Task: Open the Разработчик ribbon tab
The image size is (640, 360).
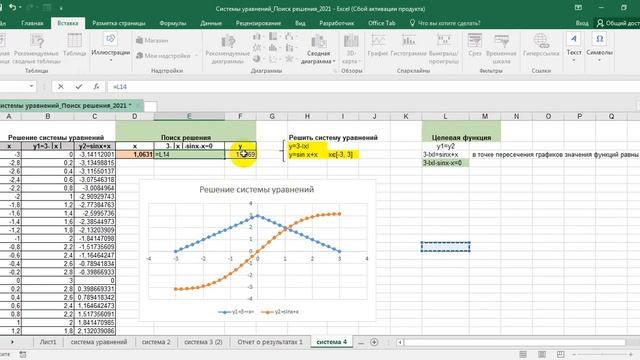Action: 337,23
